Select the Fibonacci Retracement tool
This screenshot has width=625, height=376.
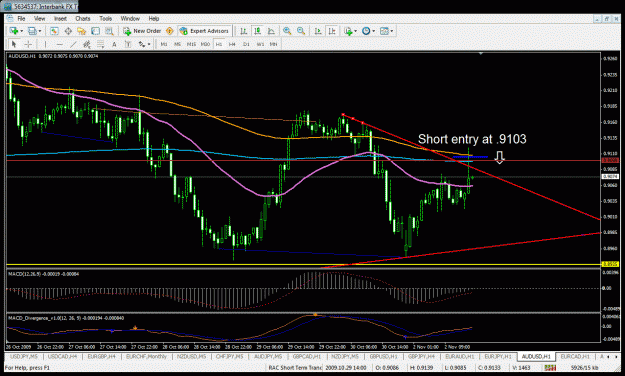[x=100, y=44]
